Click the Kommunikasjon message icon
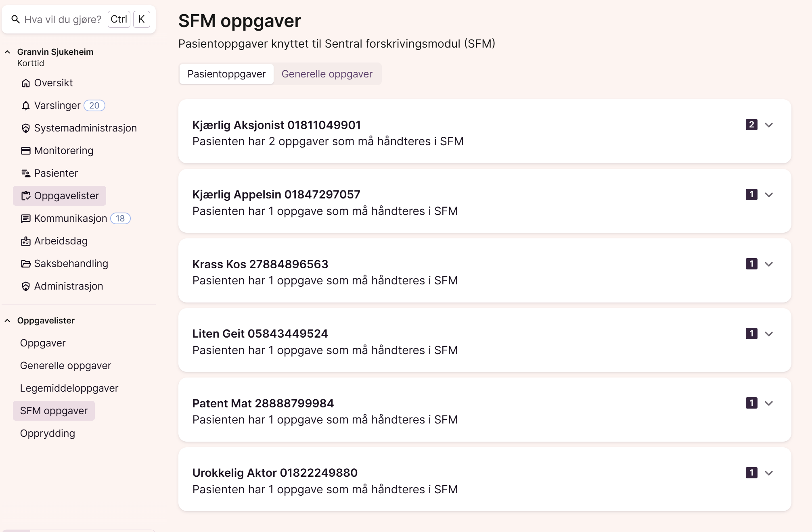Viewport: 812px width, 532px height. click(26, 219)
